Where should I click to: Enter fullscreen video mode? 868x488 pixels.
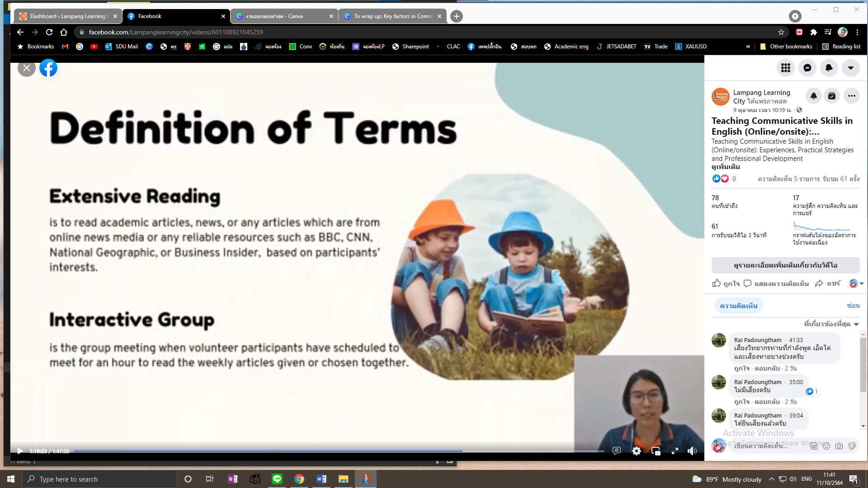675,451
